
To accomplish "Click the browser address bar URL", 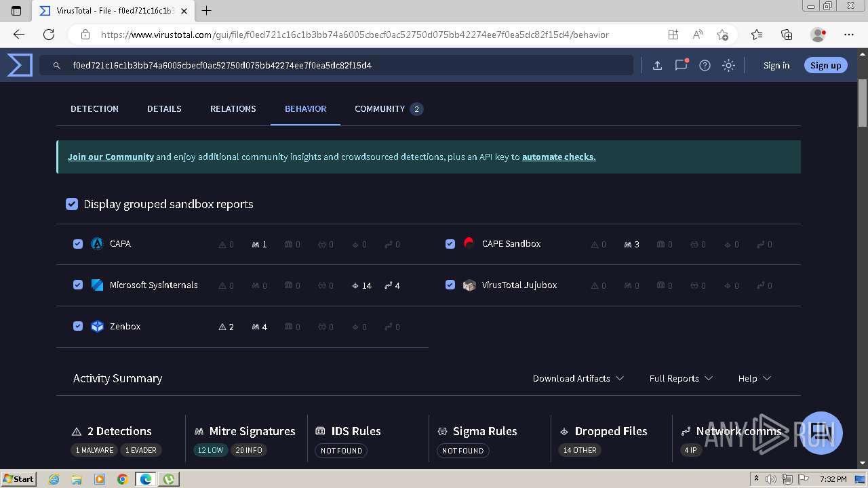I will pyautogui.click(x=355, y=35).
